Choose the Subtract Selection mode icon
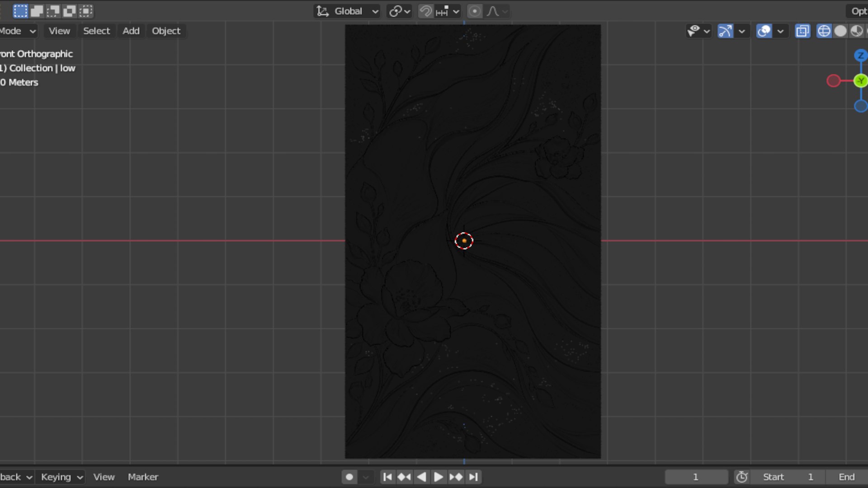This screenshot has height=488, width=868. click(53, 11)
